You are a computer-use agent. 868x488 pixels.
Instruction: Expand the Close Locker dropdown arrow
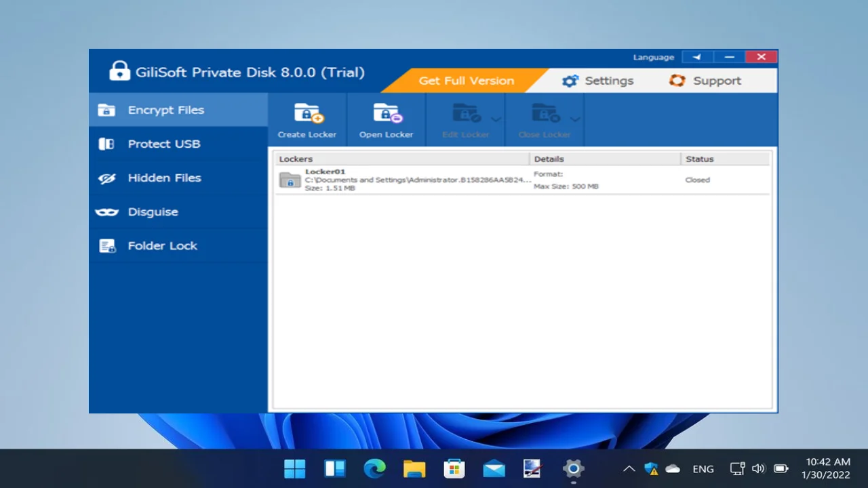pos(575,119)
